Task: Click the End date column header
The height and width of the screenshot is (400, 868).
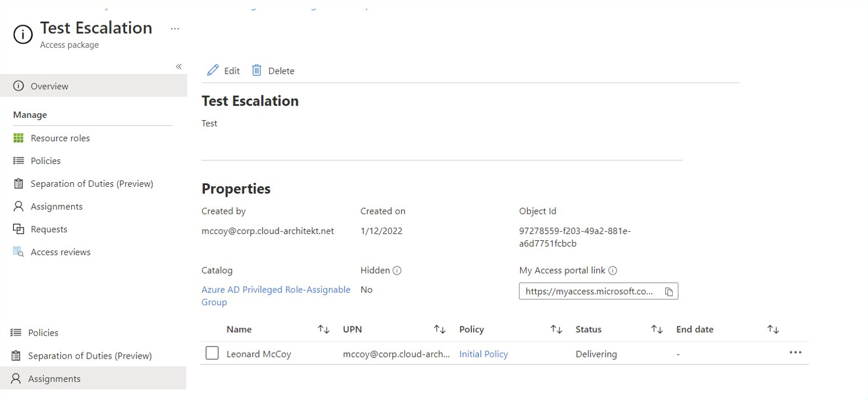Action: point(695,329)
